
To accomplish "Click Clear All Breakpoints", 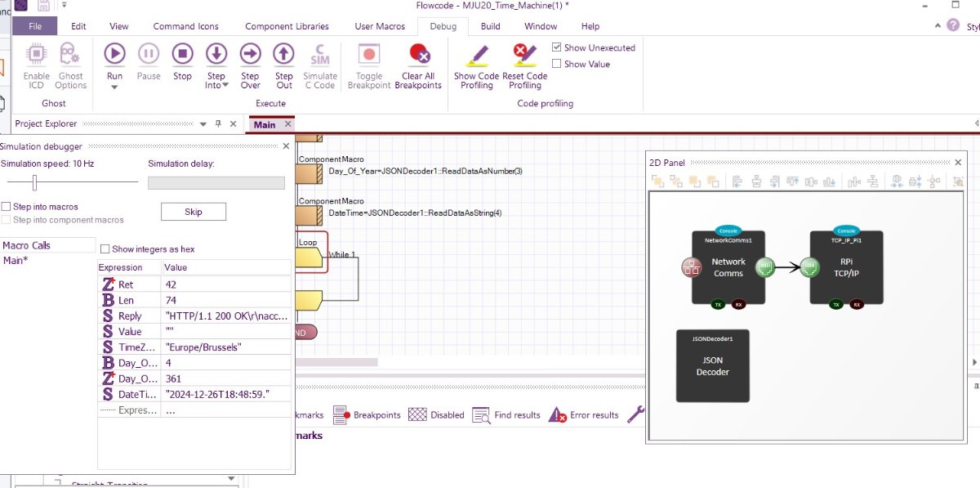I will pyautogui.click(x=418, y=66).
